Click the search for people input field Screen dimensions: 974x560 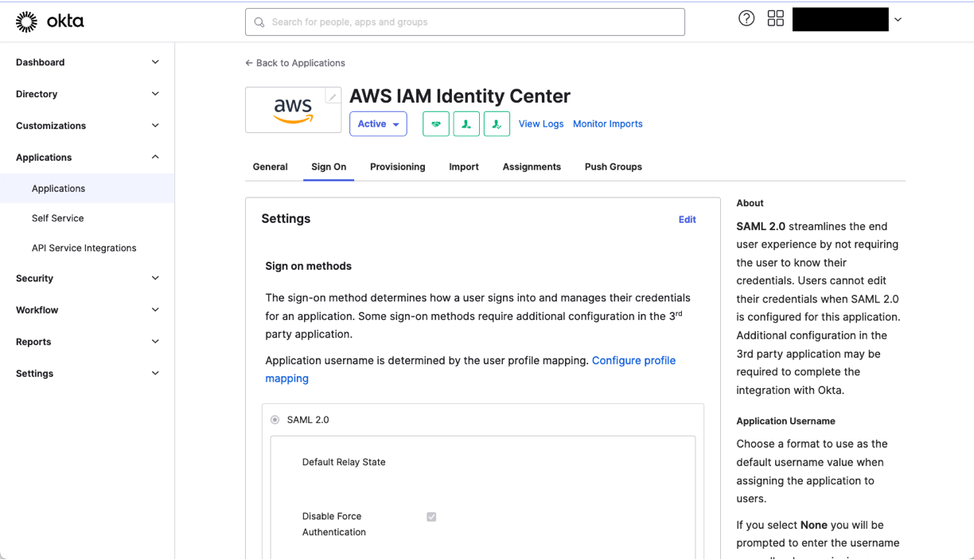coord(466,21)
